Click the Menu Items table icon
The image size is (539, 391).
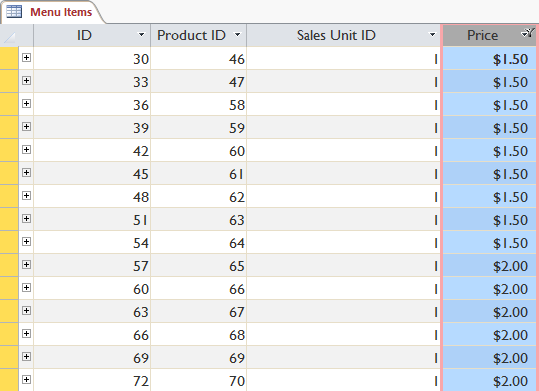coord(14,12)
